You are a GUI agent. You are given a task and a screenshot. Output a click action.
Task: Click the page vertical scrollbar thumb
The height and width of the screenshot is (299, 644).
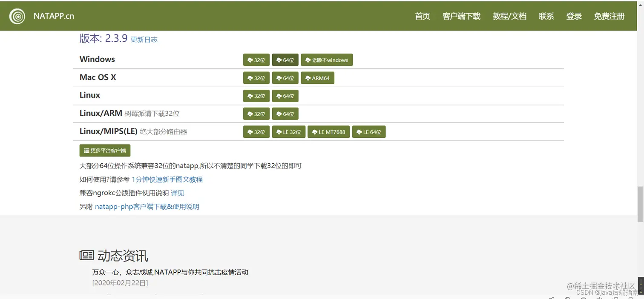640,204
